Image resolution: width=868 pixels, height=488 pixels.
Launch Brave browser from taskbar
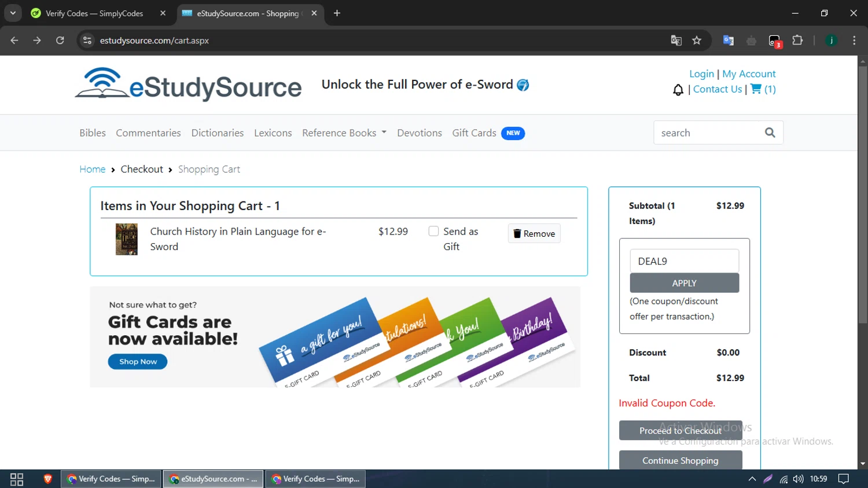[x=47, y=479]
